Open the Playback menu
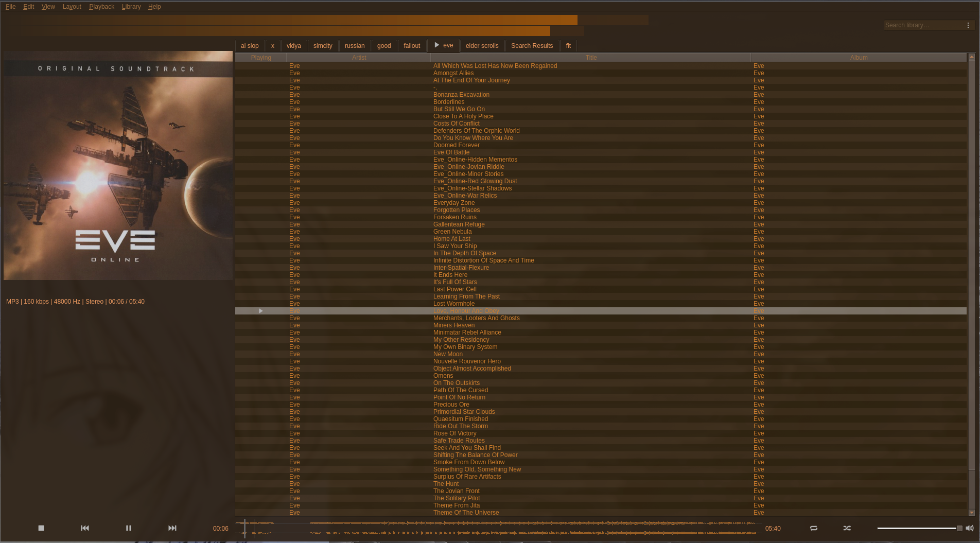Image resolution: width=980 pixels, height=543 pixels. 102,7
